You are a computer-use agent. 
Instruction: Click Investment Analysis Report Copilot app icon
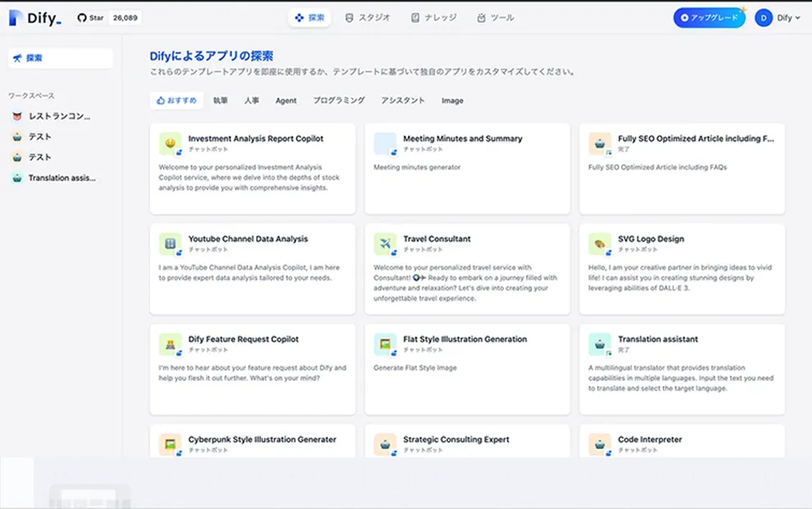tap(171, 144)
